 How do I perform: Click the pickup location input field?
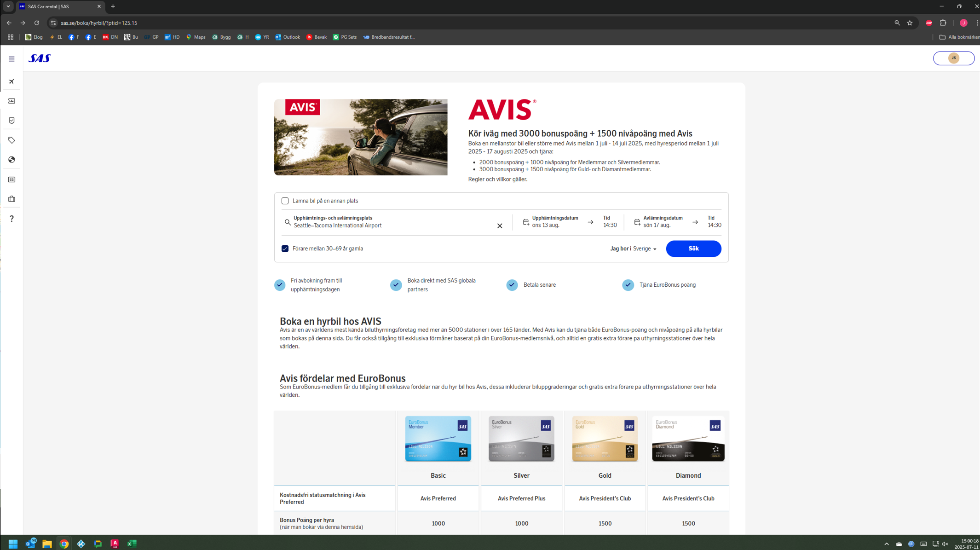click(391, 225)
